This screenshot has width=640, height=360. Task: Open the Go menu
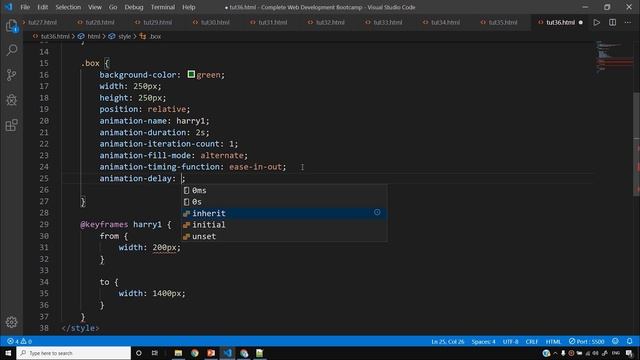113,7
